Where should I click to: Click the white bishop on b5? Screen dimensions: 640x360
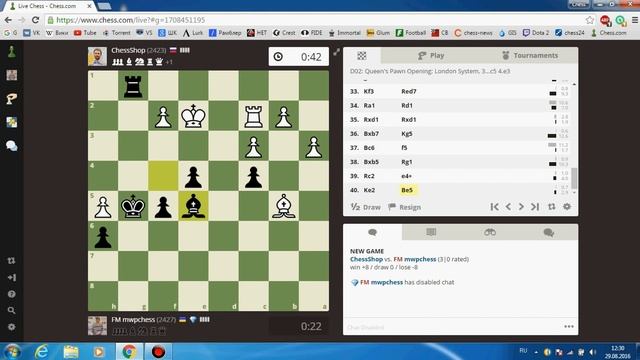pyautogui.click(x=283, y=206)
